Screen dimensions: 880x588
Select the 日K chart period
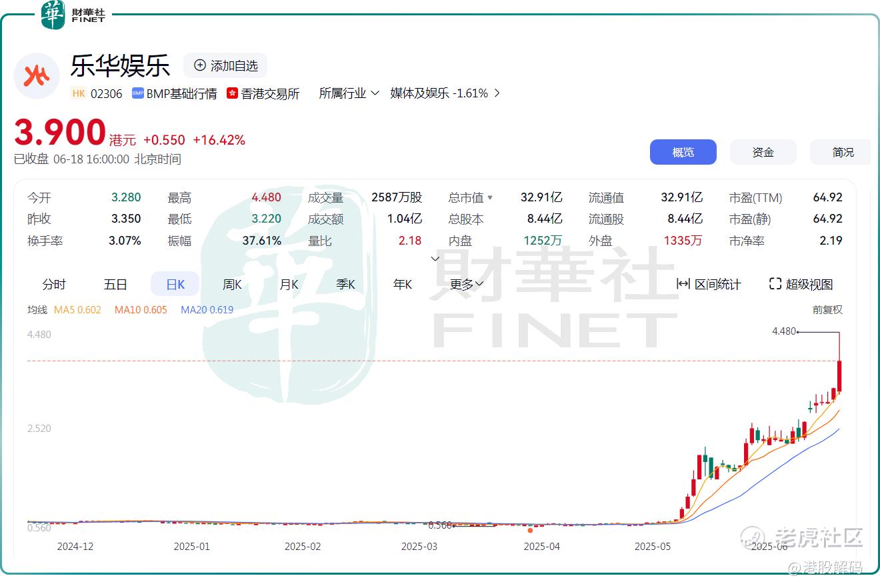175,285
